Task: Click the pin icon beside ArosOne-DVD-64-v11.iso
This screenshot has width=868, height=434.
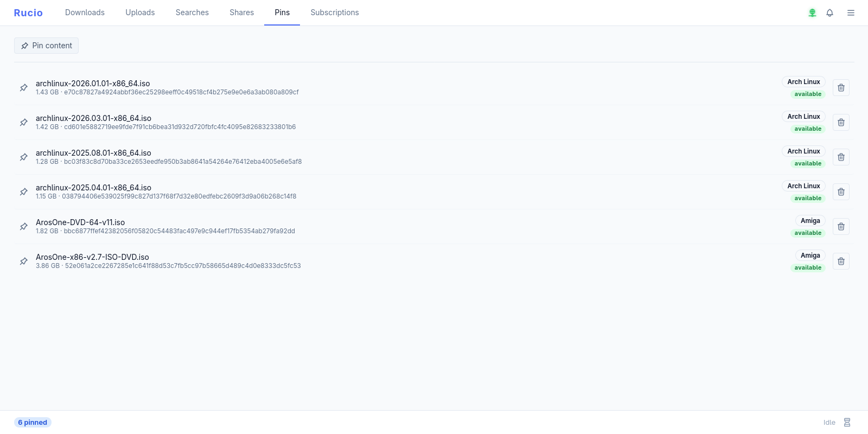Action: point(24,227)
